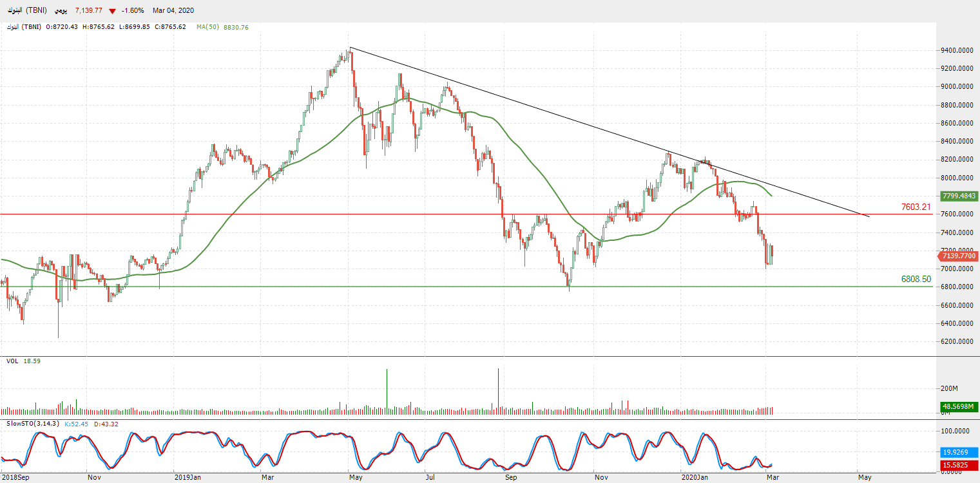This screenshot has width=980, height=483.
Task: Click the 100.0000 stochastic axis label
Action: pos(956,431)
